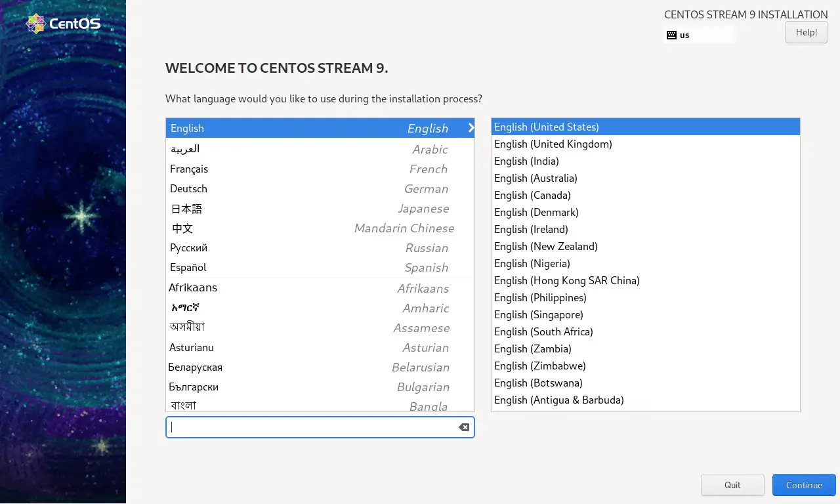Choose English (Nigeria) locale
This screenshot has height=504, width=840.
[646, 263]
